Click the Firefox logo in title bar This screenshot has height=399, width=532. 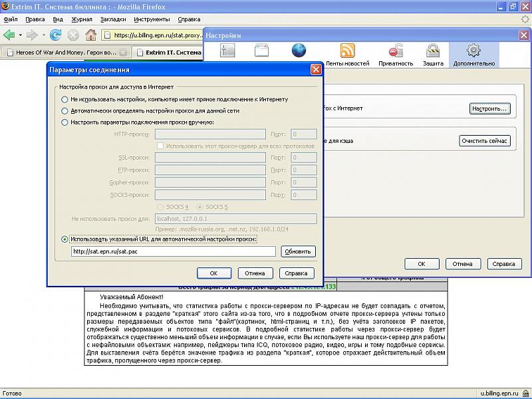tap(5, 6)
